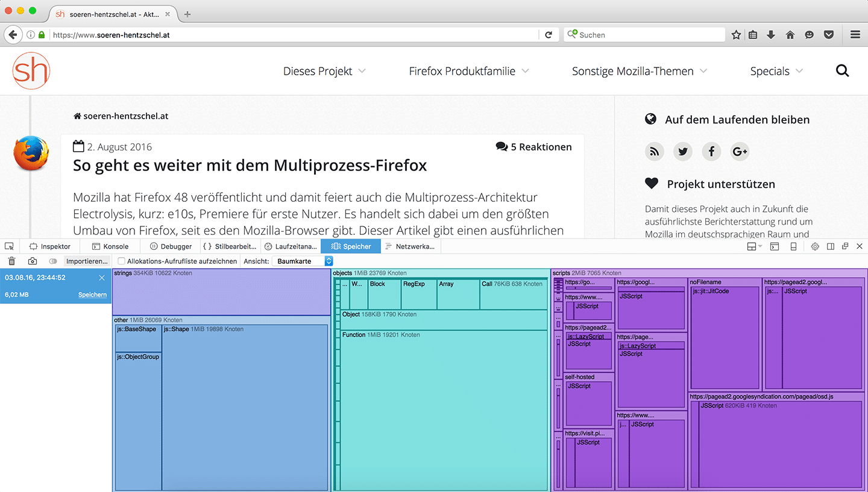Screen dimensions: 868x492
Task: Dock devtools to the side of window
Action: 831,246
